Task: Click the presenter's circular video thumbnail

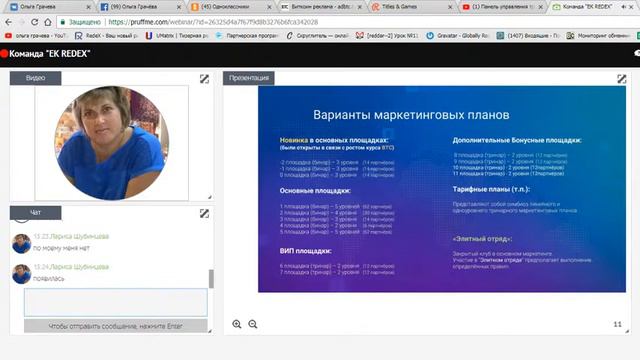Action: tap(111, 143)
